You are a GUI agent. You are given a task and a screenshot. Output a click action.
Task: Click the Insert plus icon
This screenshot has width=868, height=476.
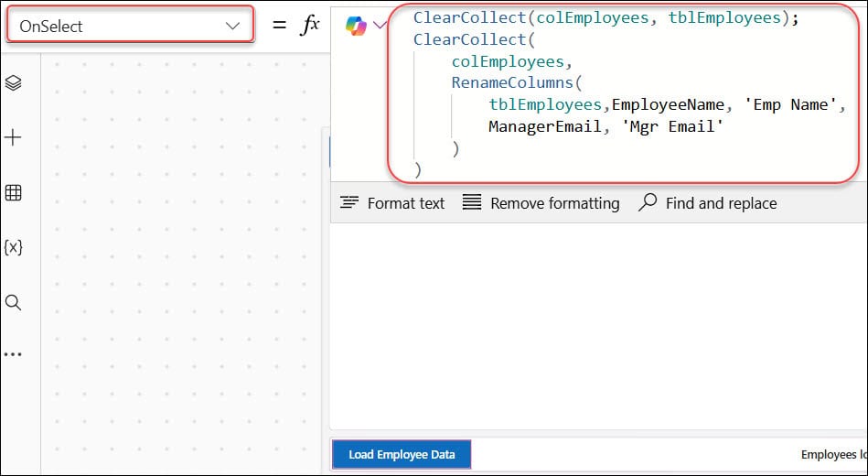(13, 137)
